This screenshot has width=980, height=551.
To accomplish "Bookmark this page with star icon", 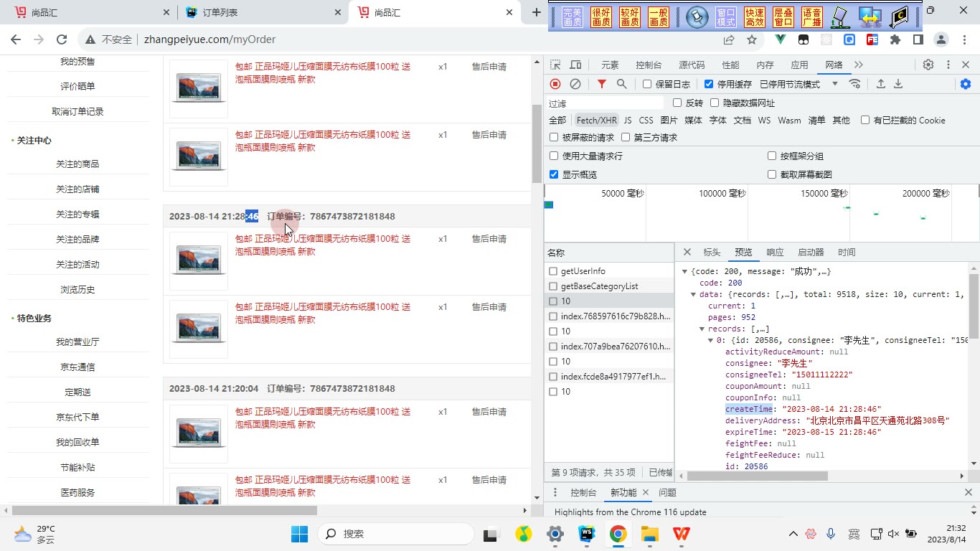I will (752, 39).
